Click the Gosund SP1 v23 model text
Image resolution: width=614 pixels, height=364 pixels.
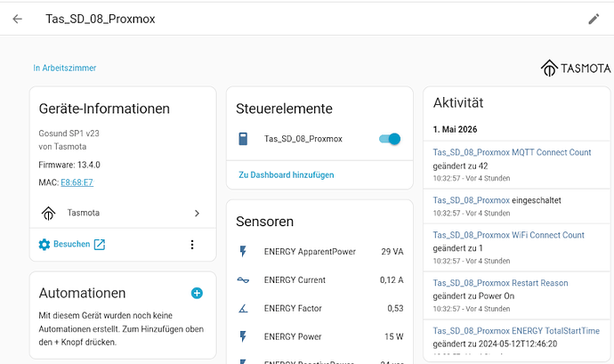(69, 133)
